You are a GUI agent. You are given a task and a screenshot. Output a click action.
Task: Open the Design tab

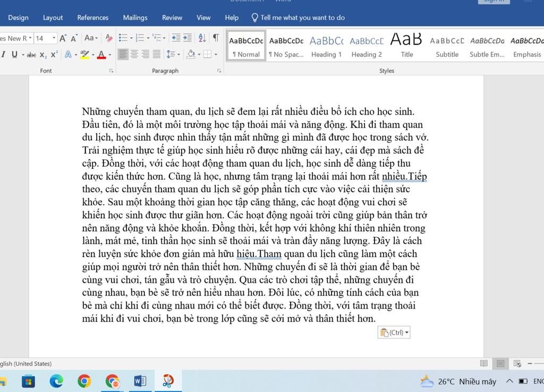coord(19,18)
